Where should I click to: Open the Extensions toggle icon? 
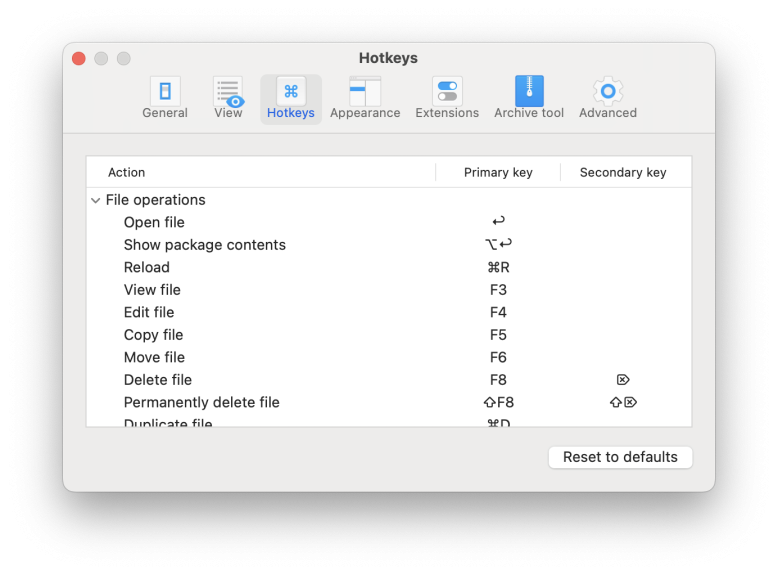coord(447,91)
